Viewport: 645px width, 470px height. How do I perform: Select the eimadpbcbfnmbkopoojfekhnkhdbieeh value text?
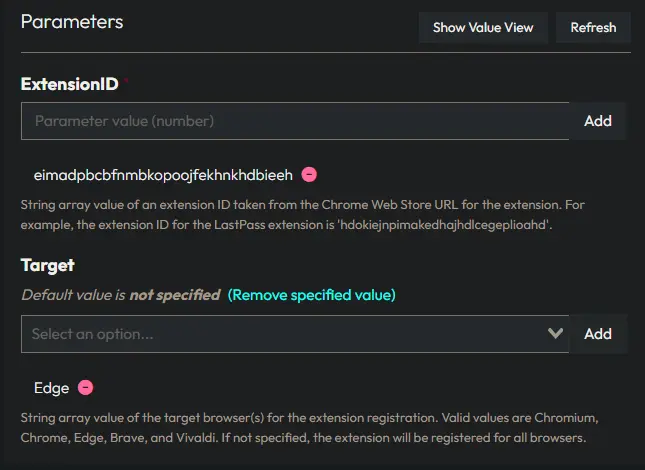163,175
